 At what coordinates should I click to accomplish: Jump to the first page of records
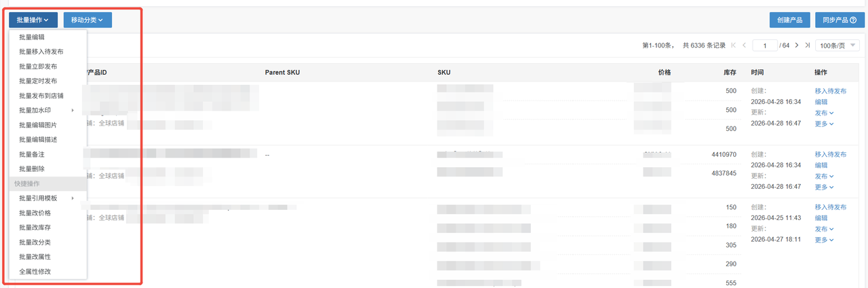pyautogui.click(x=733, y=46)
